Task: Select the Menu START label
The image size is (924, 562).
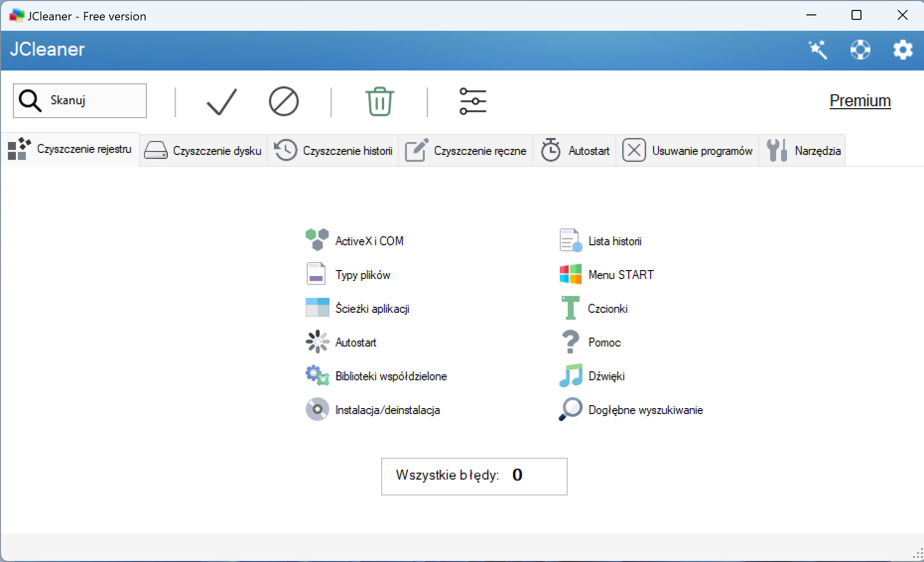Action: tap(621, 275)
